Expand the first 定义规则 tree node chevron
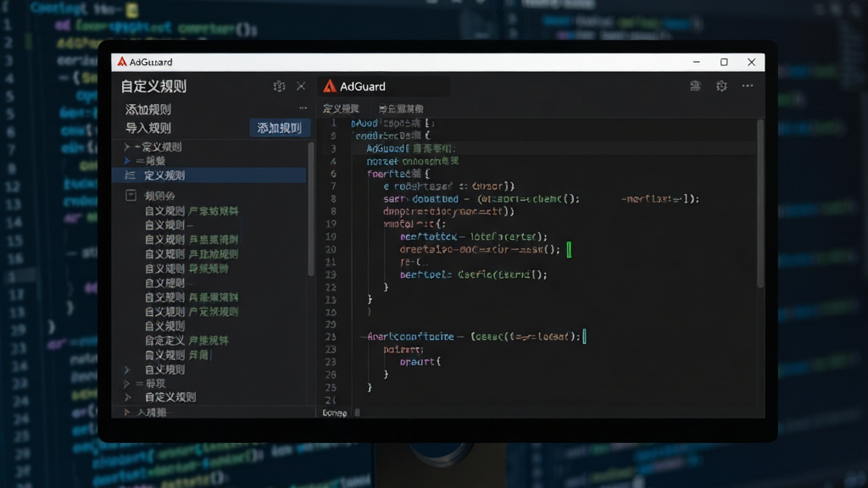This screenshot has width=868, height=488. coord(127,147)
